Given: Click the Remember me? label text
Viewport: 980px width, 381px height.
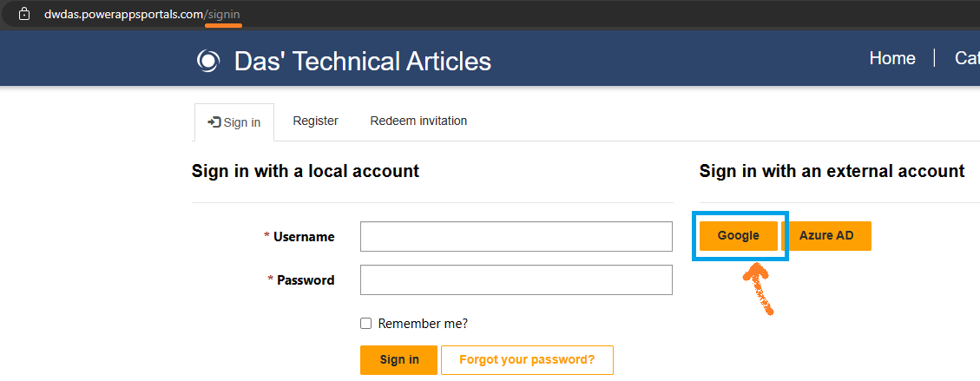Looking at the screenshot, I should click(423, 324).
